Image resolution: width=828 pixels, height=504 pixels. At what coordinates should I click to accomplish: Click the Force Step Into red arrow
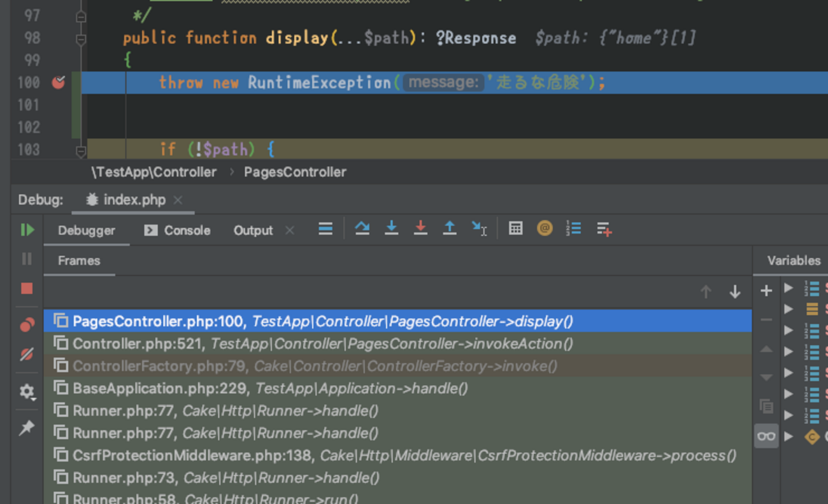[x=420, y=229]
